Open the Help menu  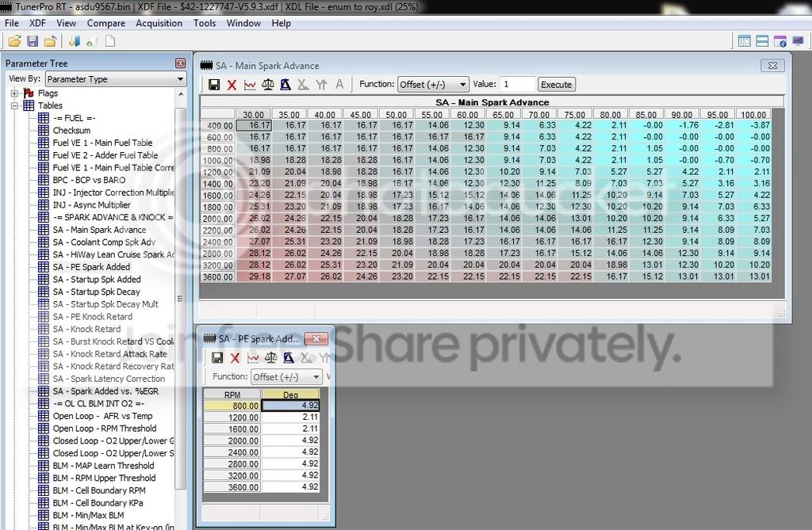coord(282,23)
